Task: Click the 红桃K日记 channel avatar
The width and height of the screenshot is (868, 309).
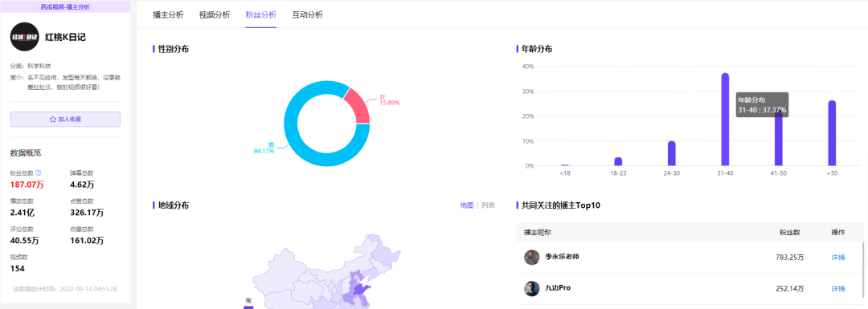Action: coord(24,37)
